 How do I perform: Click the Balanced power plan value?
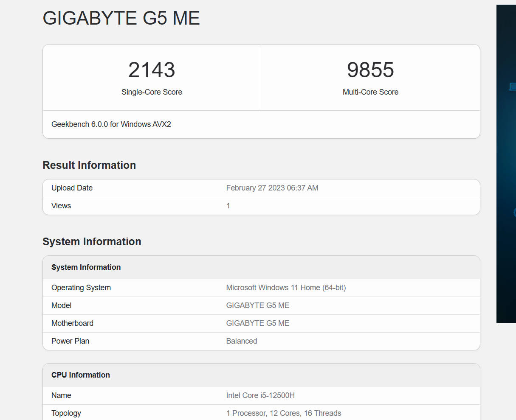tap(241, 341)
